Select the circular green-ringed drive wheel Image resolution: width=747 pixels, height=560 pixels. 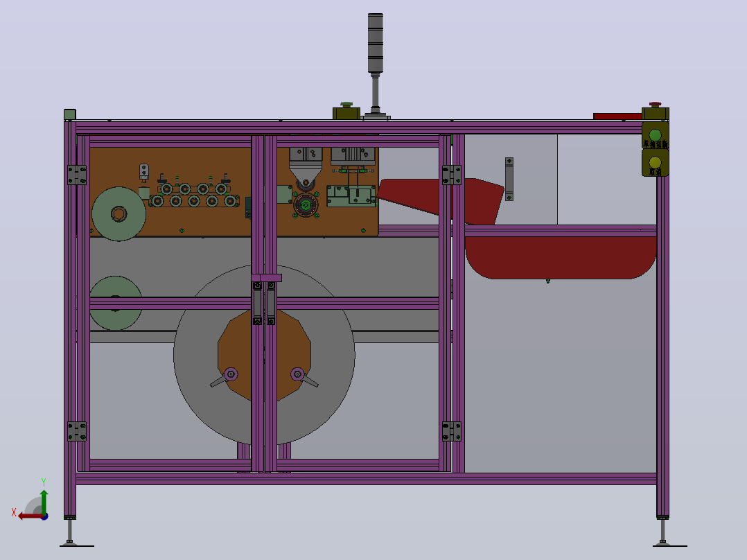[x=306, y=205]
